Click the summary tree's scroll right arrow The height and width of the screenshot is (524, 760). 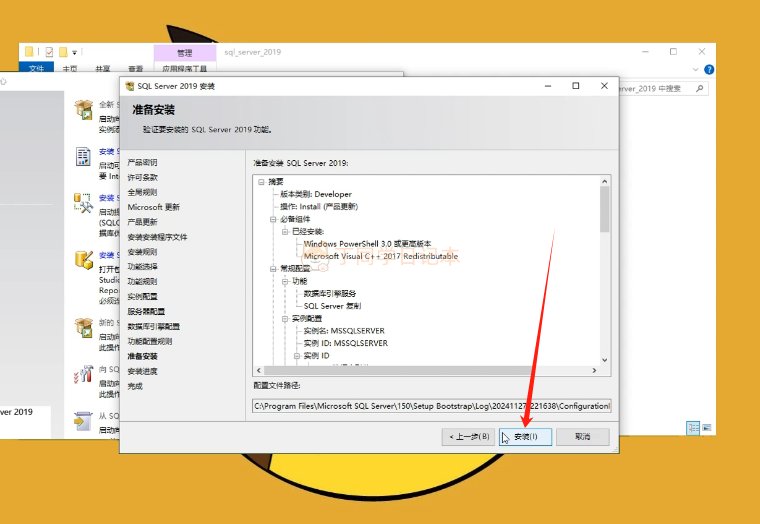594,370
